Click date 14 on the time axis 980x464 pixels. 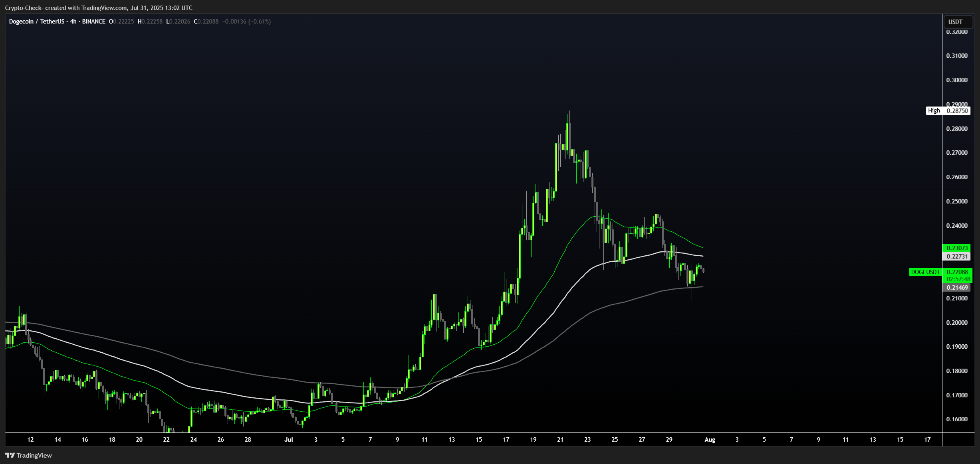[58, 439]
